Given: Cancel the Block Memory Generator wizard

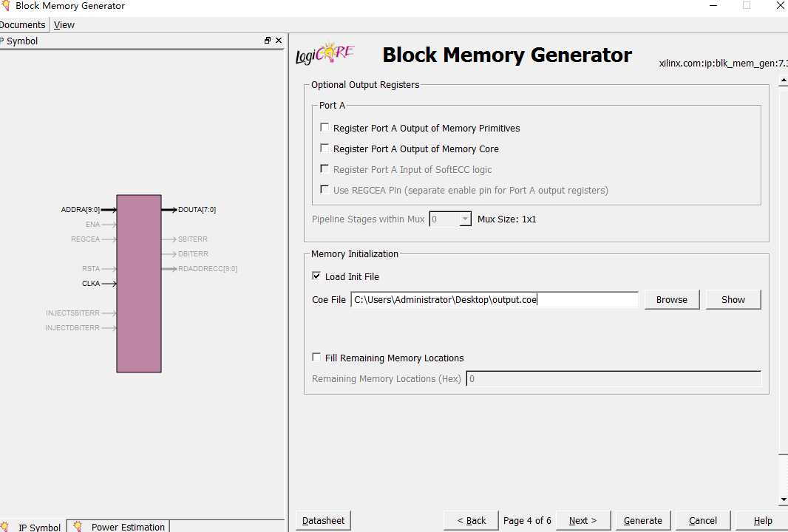Looking at the screenshot, I should [702, 520].
